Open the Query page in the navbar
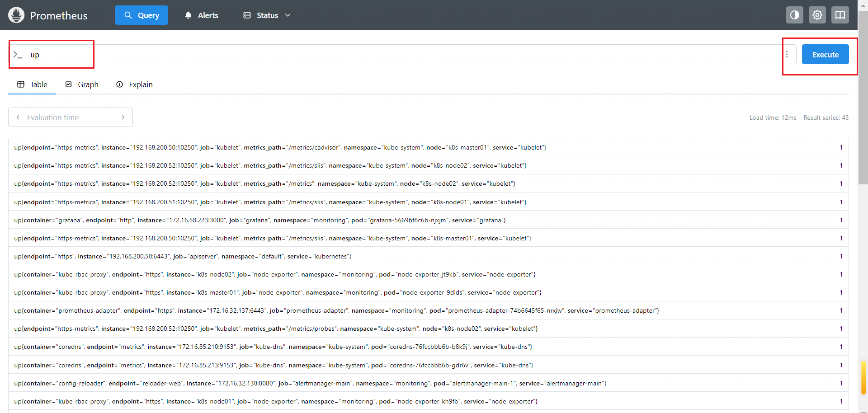Viewport: 868px width, 413px height. [x=141, y=15]
